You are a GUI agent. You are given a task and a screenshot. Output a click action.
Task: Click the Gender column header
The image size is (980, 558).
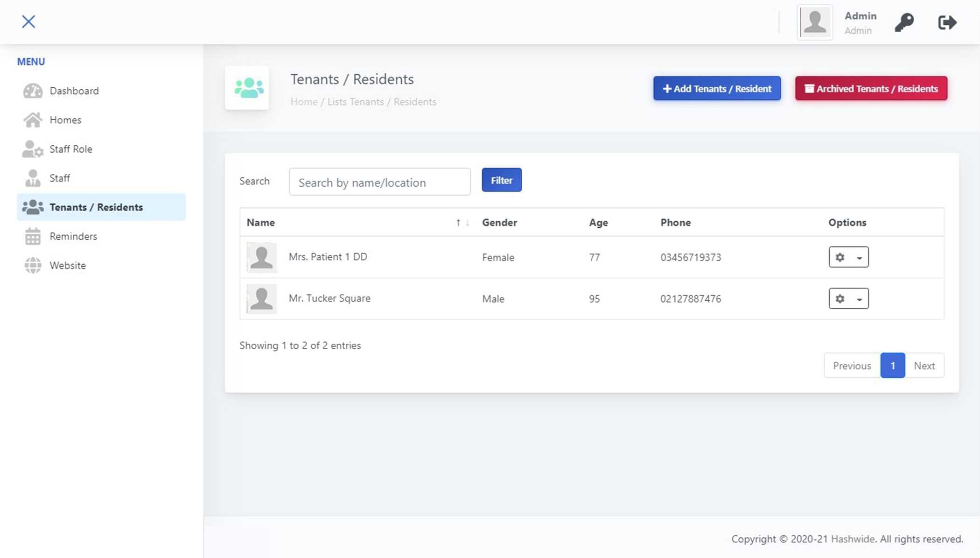[499, 222]
